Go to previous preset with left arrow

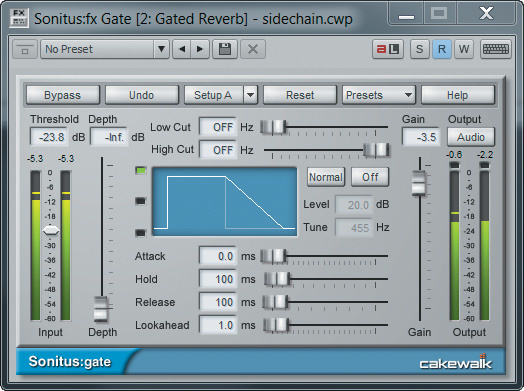point(182,49)
